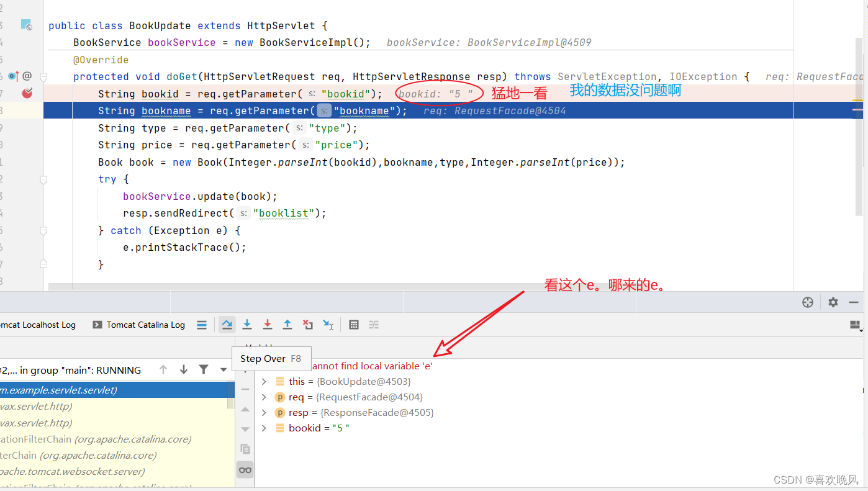Click the Step Out icon
This screenshot has width=868, height=491.
[287, 324]
